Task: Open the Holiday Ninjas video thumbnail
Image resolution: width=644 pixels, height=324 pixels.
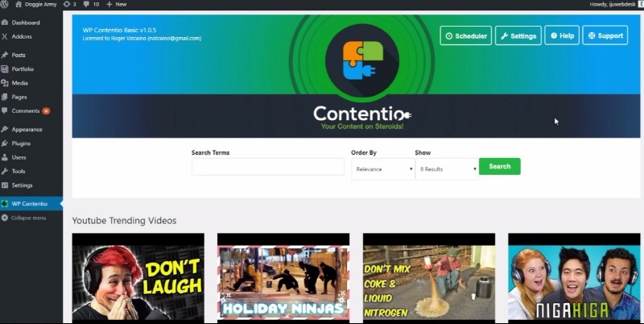Action: click(283, 278)
